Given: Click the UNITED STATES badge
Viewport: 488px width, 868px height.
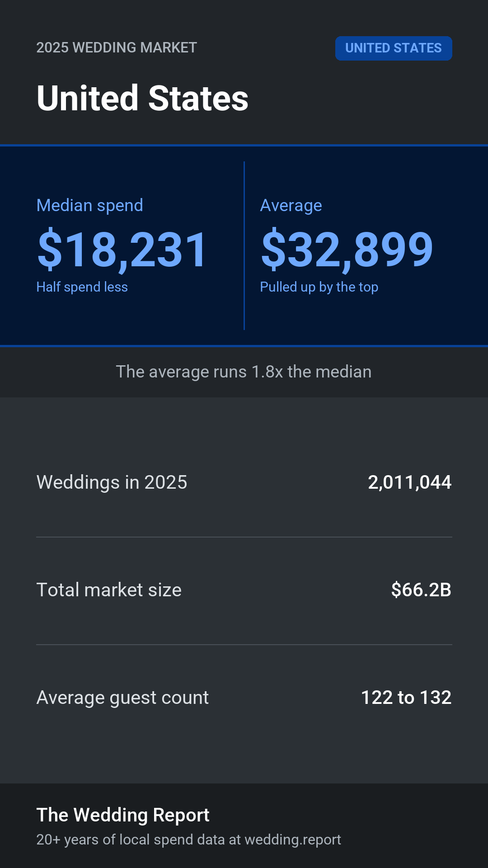Looking at the screenshot, I should [x=394, y=48].
